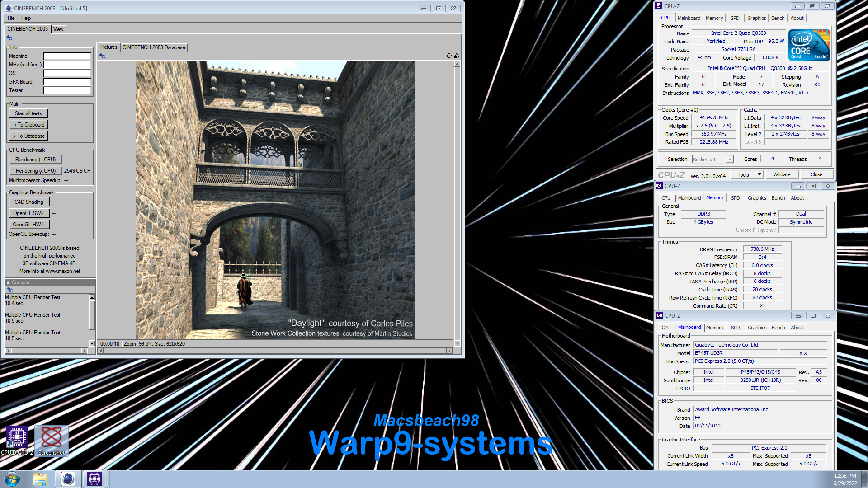Open the Windows Start menu
The width and height of the screenshot is (868, 488).
tap(12, 479)
